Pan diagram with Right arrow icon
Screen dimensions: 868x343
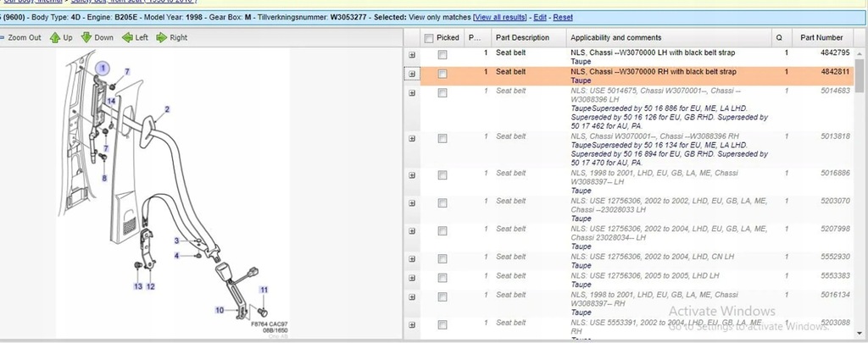click(x=162, y=37)
